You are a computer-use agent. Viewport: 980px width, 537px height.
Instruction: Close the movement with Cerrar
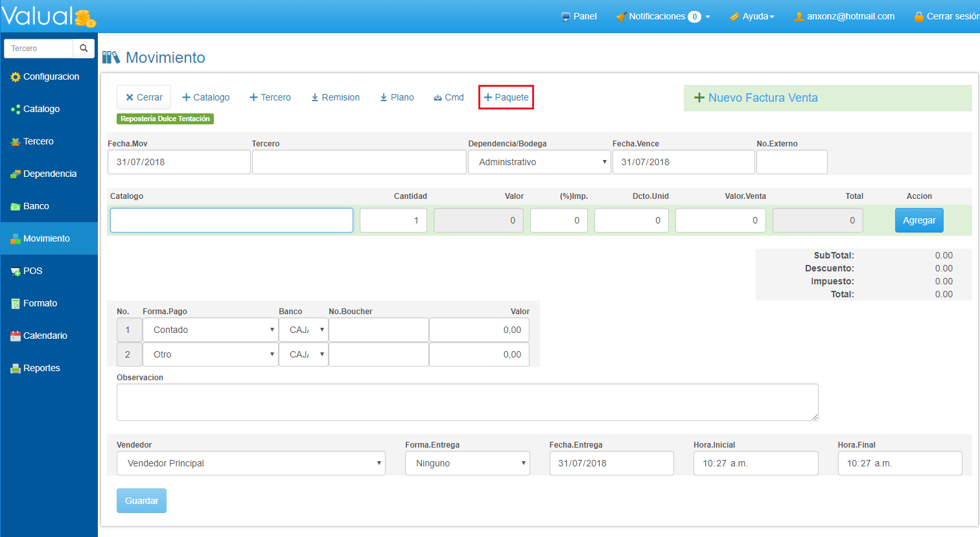pyautogui.click(x=144, y=97)
